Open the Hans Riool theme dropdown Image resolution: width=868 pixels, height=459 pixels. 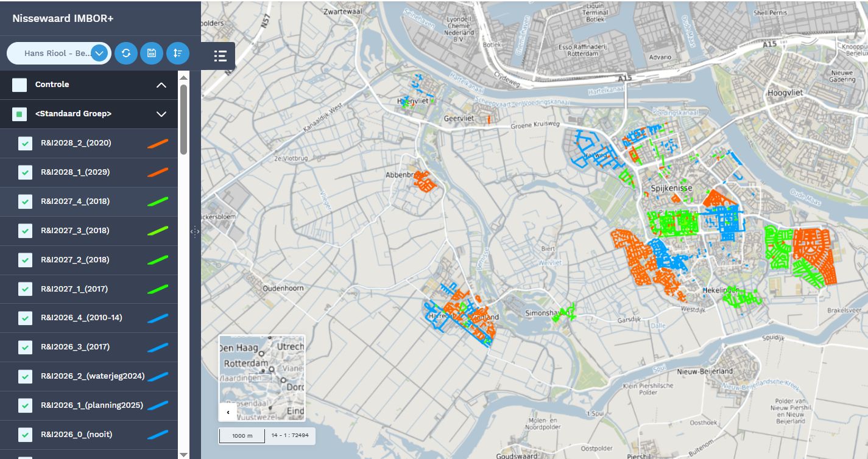click(x=100, y=54)
